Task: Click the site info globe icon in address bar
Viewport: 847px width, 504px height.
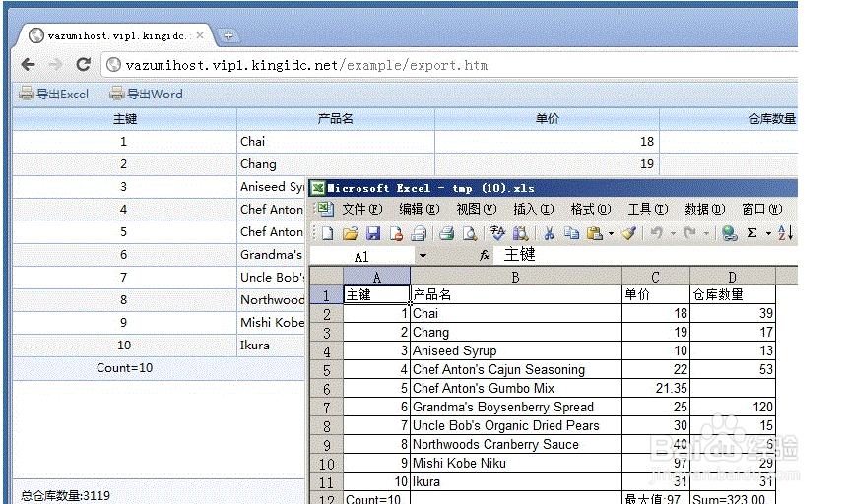Action: tap(113, 65)
